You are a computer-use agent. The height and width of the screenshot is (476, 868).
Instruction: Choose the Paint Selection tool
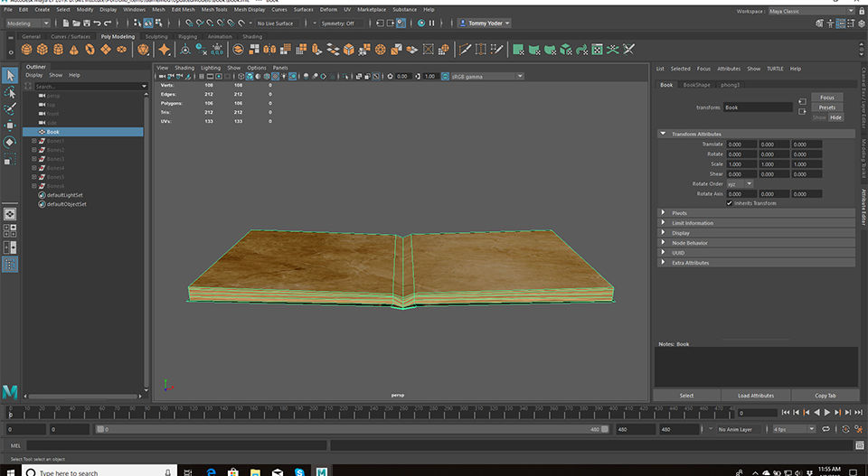10,108
